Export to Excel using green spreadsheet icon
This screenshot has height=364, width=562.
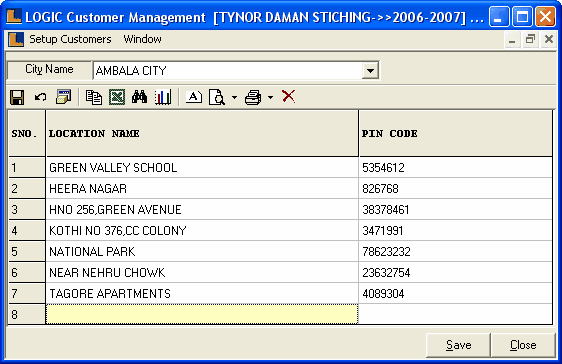[117, 97]
